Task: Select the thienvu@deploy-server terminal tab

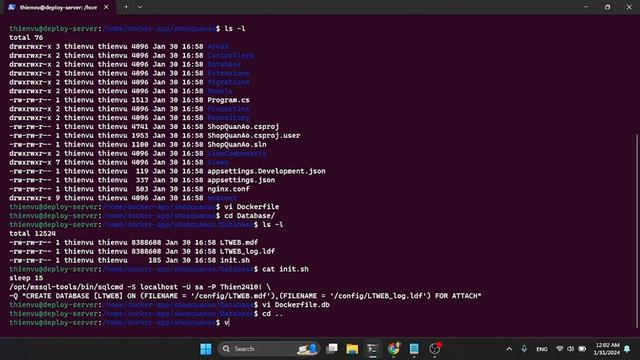Action: [x=59, y=7]
